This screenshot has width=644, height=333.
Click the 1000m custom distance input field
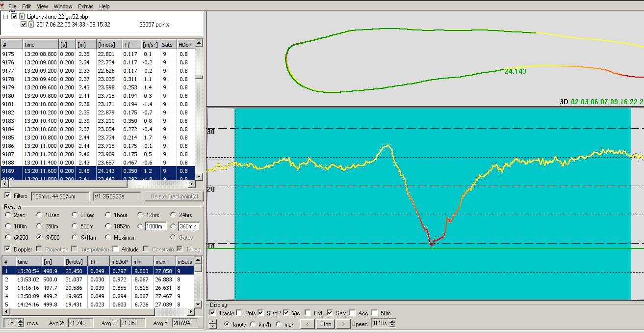pos(155,226)
